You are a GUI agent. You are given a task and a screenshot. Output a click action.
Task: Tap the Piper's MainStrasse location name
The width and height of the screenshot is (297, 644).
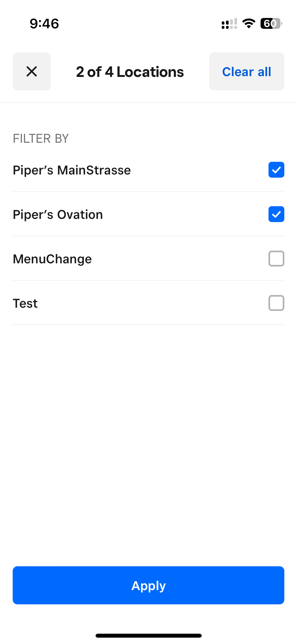(72, 170)
